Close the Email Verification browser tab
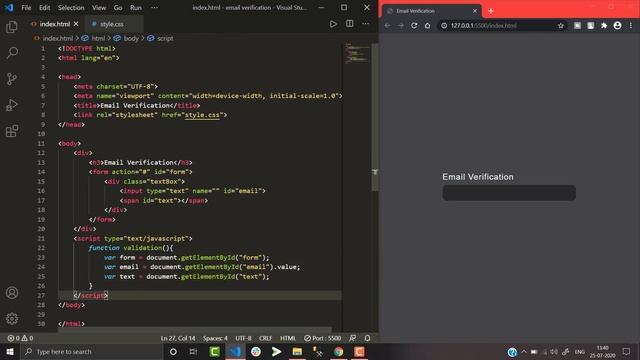This screenshot has height=360, width=640. tap(475, 11)
